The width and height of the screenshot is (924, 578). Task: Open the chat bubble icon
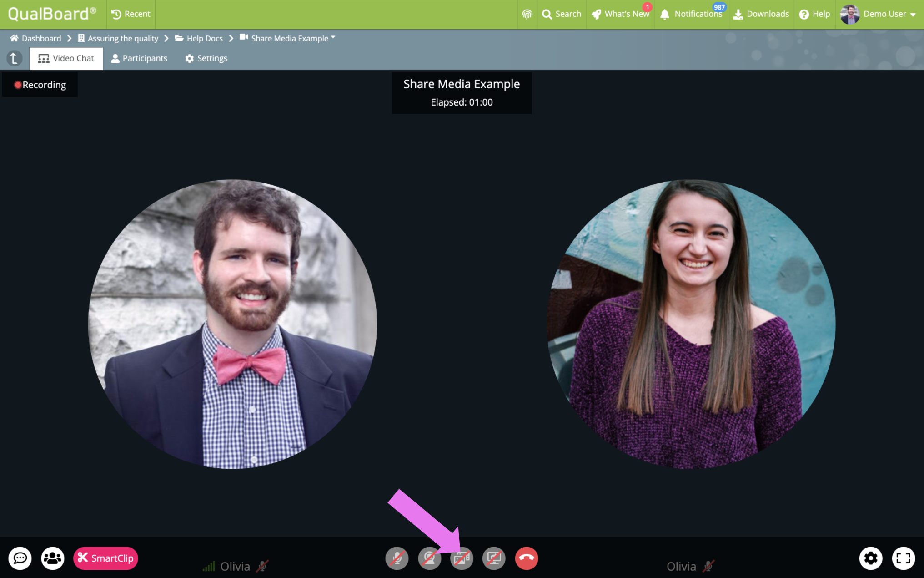[x=20, y=558]
